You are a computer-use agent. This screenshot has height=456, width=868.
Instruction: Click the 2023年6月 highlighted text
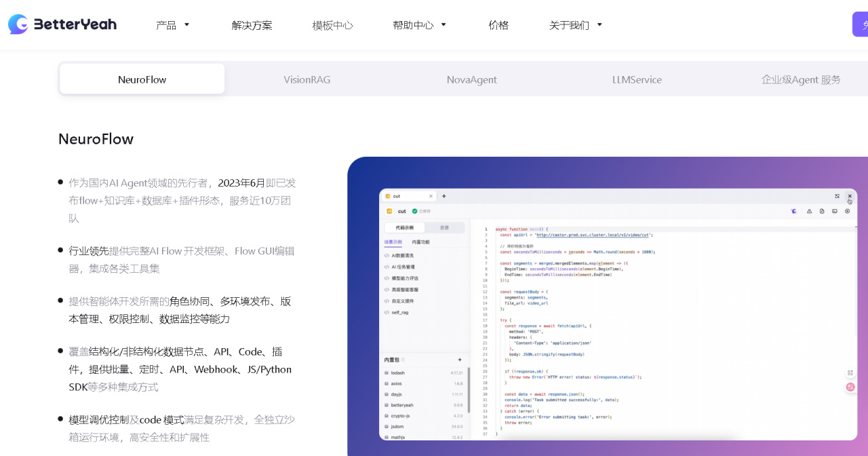241,183
